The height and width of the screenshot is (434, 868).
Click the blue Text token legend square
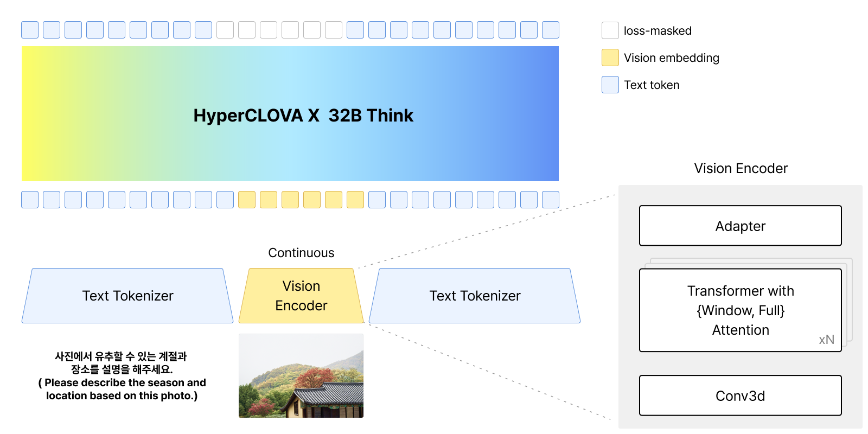(610, 85)
